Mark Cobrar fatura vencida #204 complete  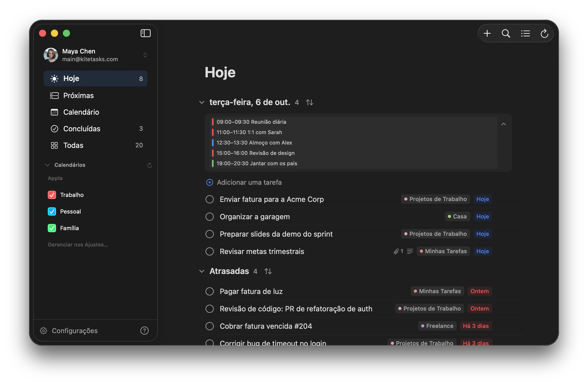(x=210, y=326)
